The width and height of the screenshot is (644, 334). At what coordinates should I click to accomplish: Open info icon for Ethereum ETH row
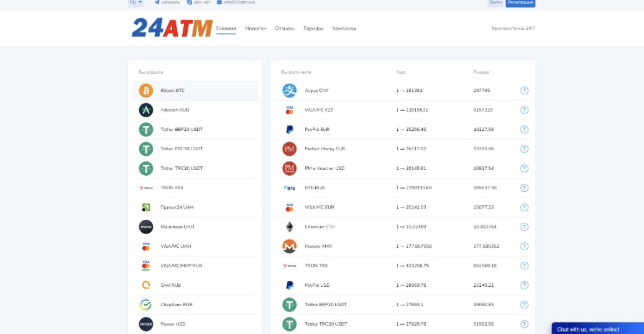(x=524, y=227)
